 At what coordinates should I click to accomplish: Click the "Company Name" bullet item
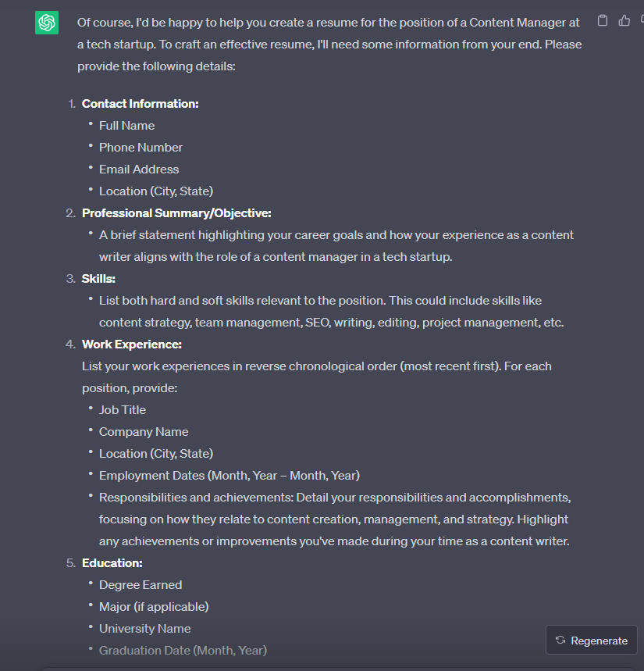[144, 431]
